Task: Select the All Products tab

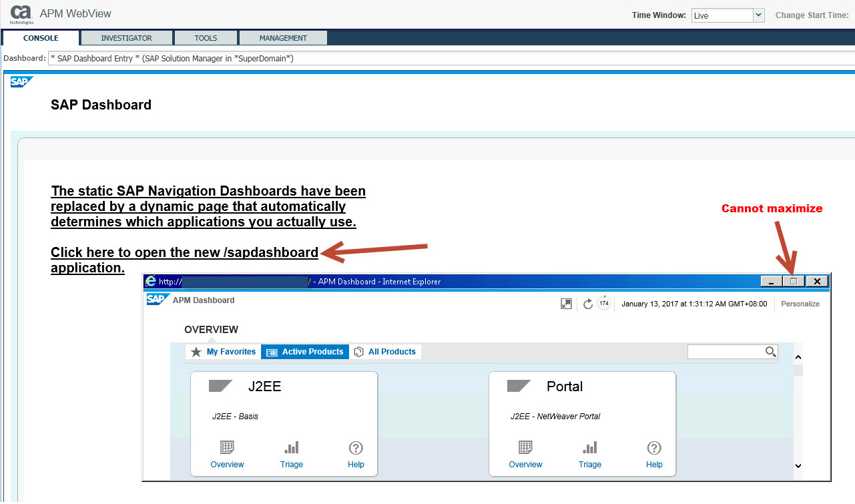Action: click(385, 352)
